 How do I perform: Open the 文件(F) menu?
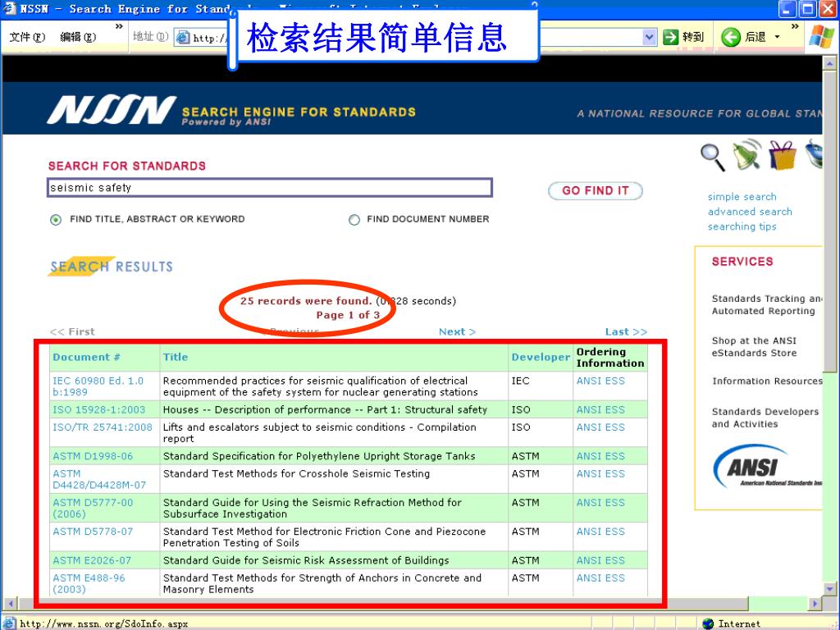[x=27, y=37]
